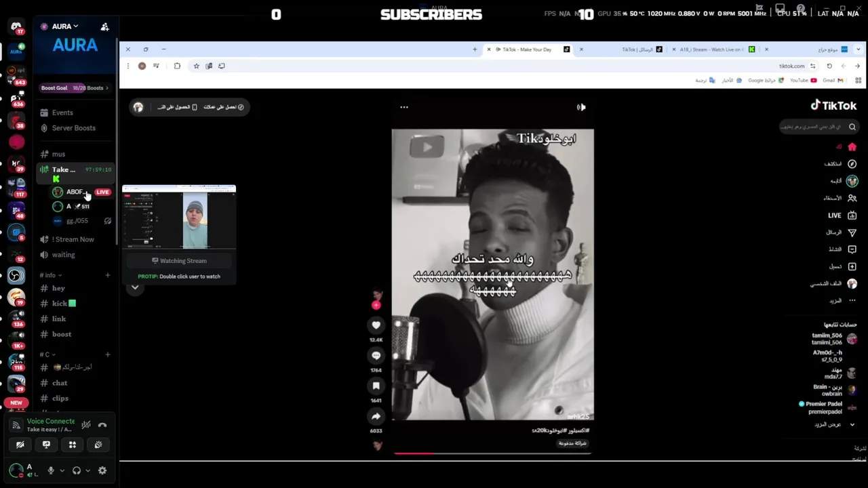This screenshot has width=868, height=488.
Task: Open YouTube bookmark in bookmarks bar
Action: click(x=803, y=80)
